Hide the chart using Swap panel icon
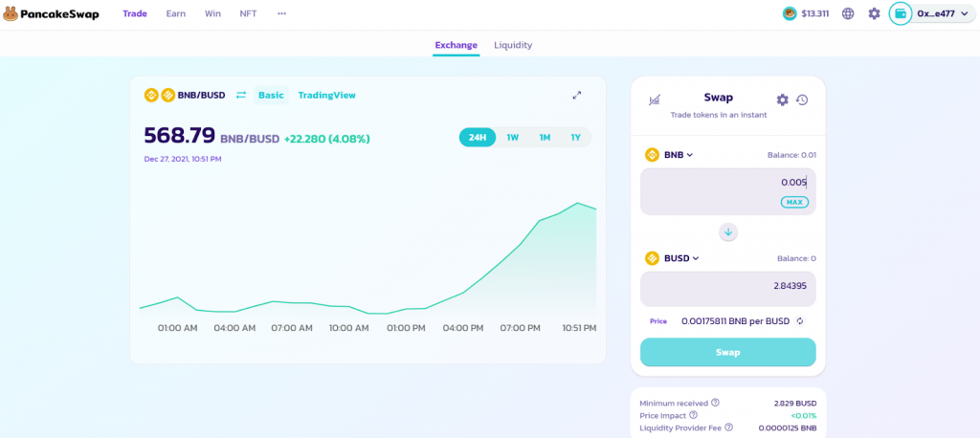The image size is (980, 438). (655, 99)
